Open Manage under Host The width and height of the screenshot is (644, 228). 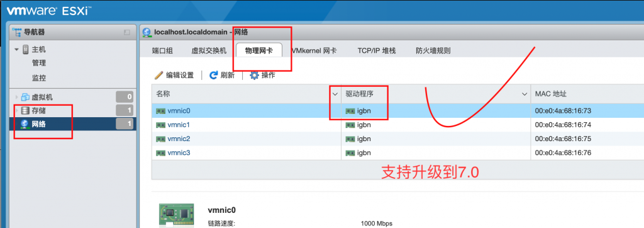pyautogui.click(x=38, y=64)
